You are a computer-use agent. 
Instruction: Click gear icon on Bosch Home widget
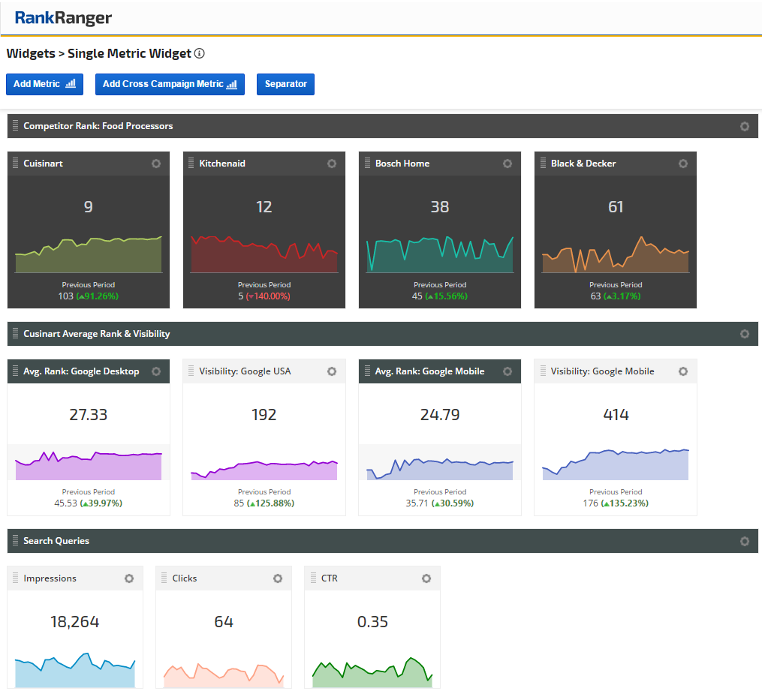click(x=507, y=164)
